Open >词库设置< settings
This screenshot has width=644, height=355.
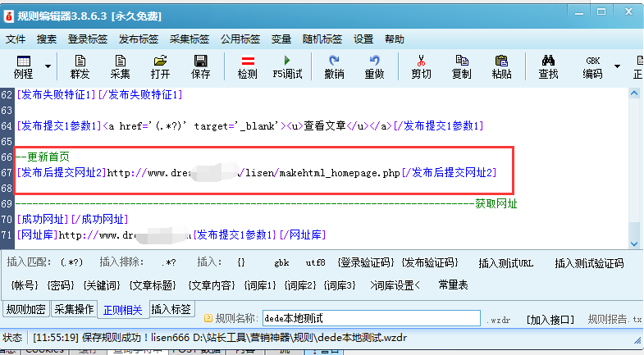click(395, 284)
